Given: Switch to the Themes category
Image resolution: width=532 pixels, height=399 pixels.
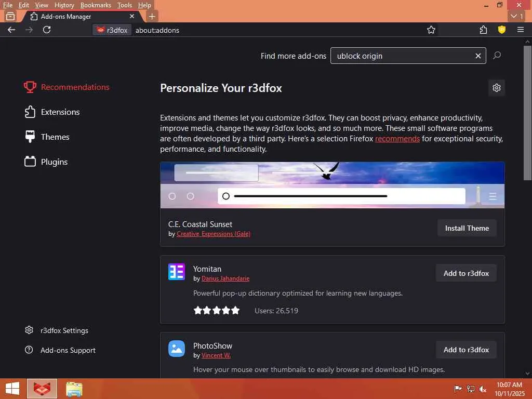Looking at the screenshot, I should pos(47,137).
